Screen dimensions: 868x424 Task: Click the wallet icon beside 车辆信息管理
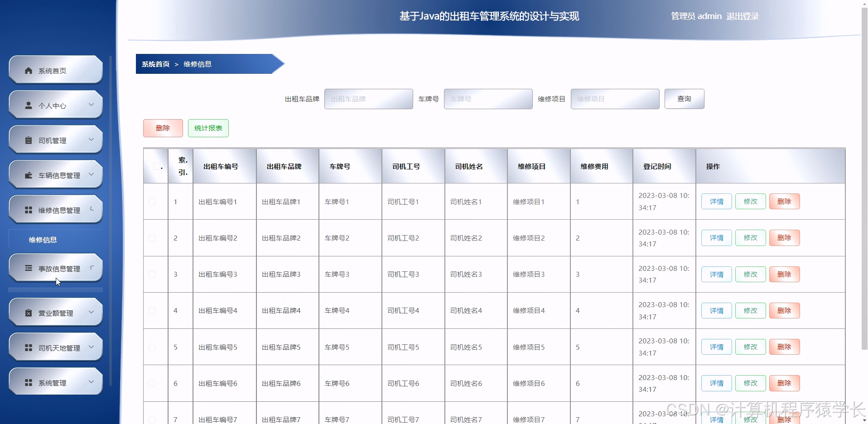pyautogui.click(x=29, y=175)
